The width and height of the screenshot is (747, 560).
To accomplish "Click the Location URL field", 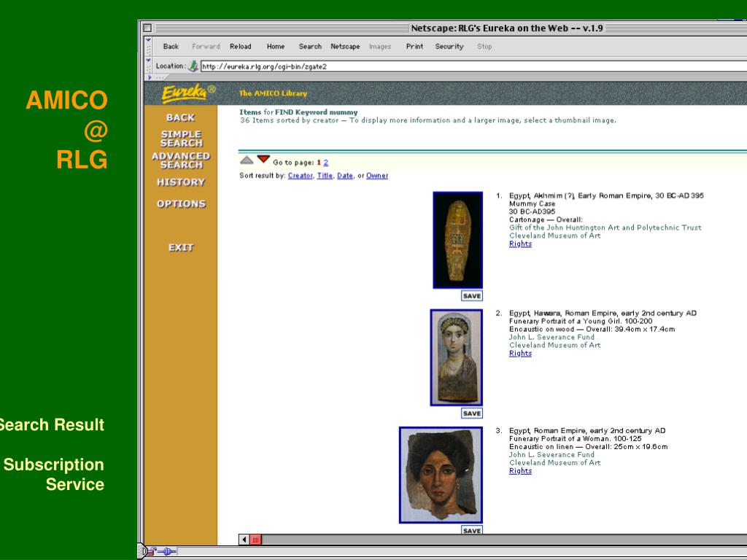I will pyautogui.click(x=473, y=66).
